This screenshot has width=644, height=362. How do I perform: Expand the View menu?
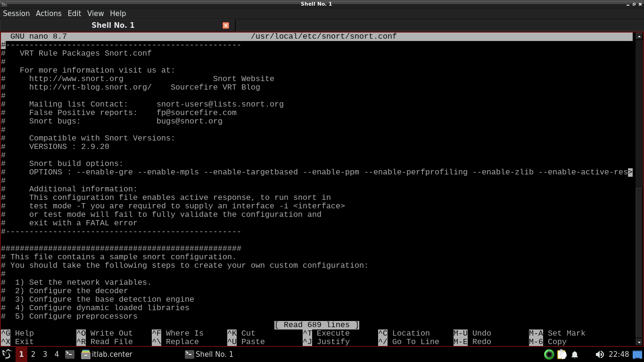click(95, 13)
